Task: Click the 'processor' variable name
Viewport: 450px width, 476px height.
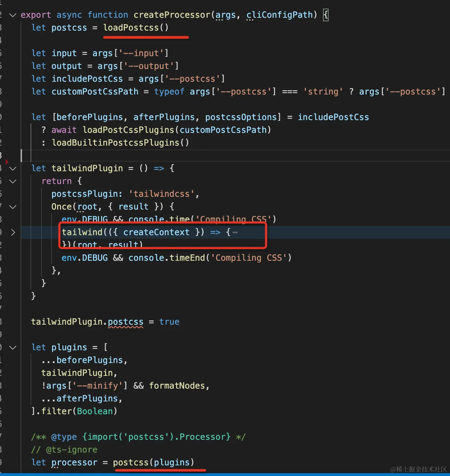Action: pyautogui.click(x=74, y=463)
